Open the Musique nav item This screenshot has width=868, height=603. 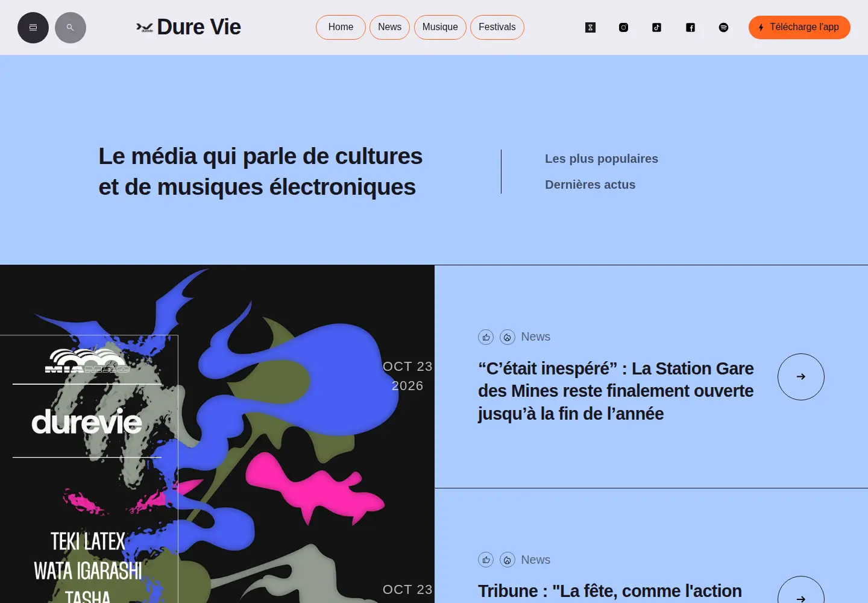pos(440,27)
